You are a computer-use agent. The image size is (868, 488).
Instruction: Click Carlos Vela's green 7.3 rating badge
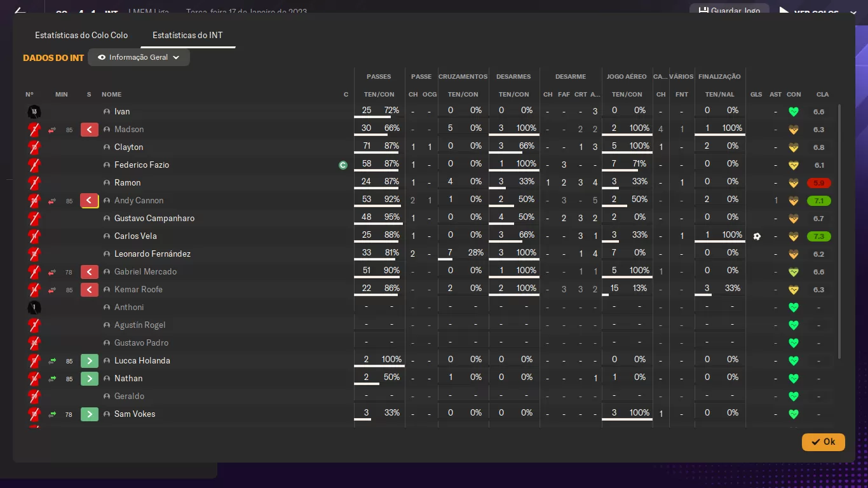pyautogui.click(x=819, y=236)
